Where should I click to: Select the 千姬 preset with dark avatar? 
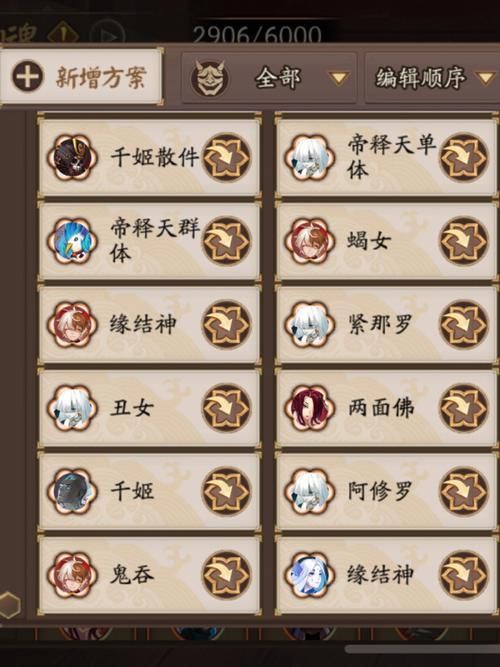(x=149, y=492)
